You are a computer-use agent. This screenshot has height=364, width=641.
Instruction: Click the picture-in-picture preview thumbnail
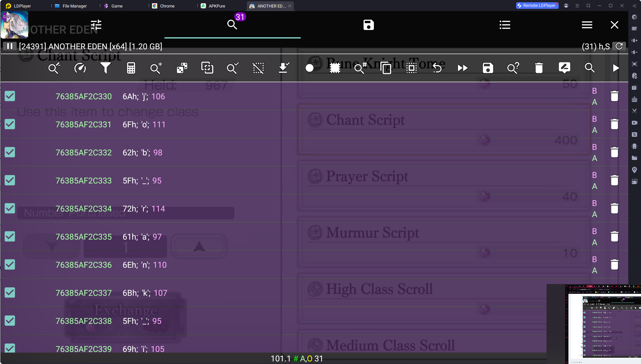[594, 324]
